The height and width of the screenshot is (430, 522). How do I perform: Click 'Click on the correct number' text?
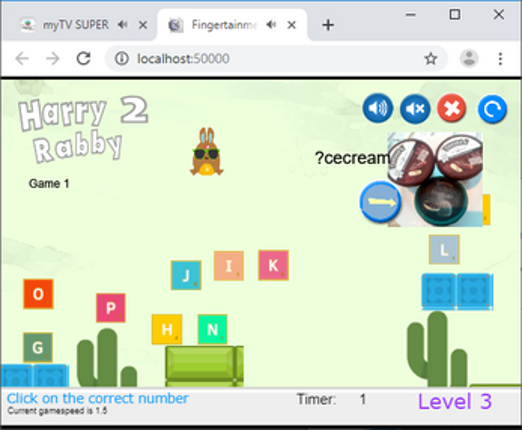[x=98, y=398]
